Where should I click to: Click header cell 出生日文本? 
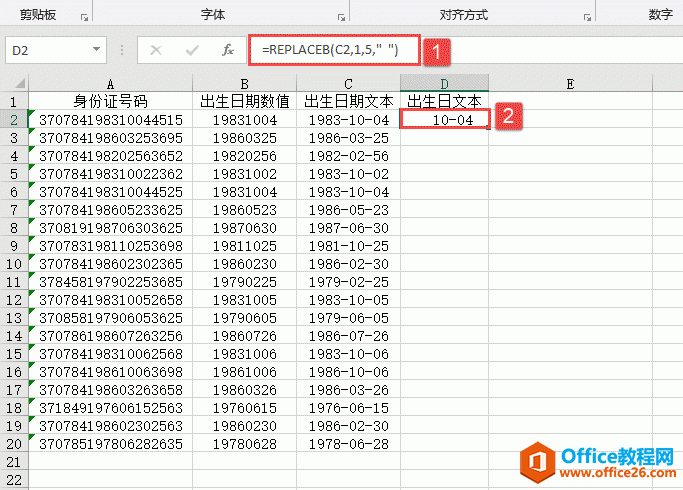444,101
